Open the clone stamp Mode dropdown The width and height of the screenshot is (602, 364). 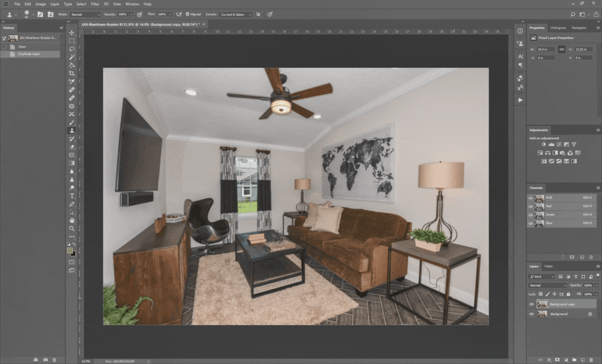point(85,14)
